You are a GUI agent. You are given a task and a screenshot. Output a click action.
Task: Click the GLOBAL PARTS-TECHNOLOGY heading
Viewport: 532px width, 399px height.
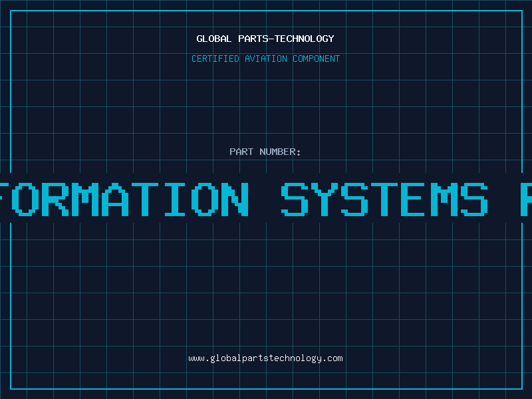[265, 39]
